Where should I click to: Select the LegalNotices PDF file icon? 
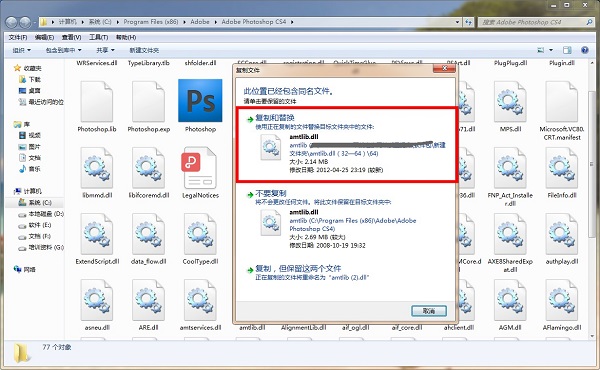(199, 168)
